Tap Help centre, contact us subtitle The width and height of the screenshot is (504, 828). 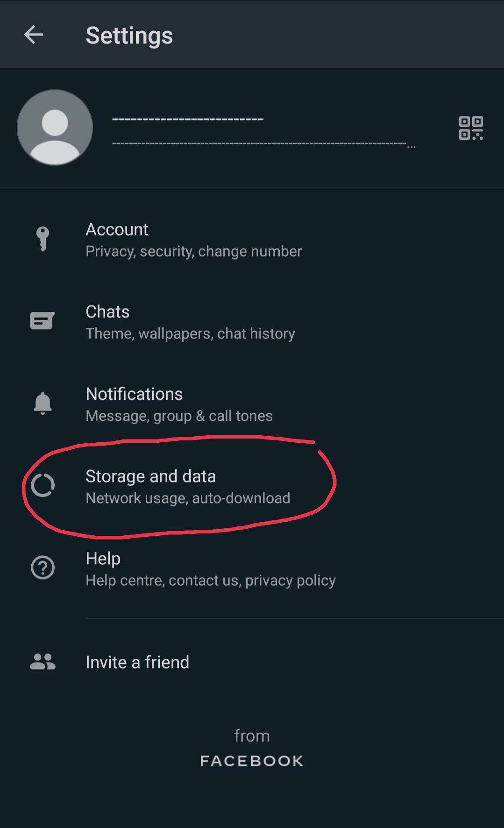pos(210,581)
